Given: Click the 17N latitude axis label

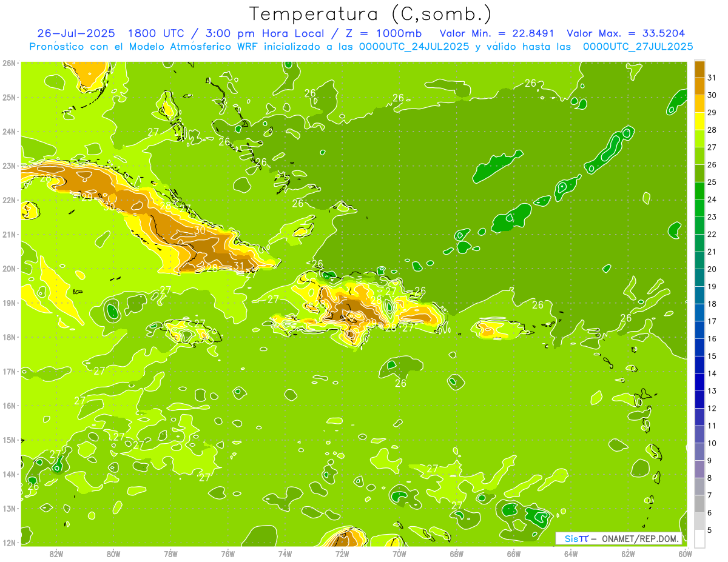Looking at the screenshot, I should [8, 371].
